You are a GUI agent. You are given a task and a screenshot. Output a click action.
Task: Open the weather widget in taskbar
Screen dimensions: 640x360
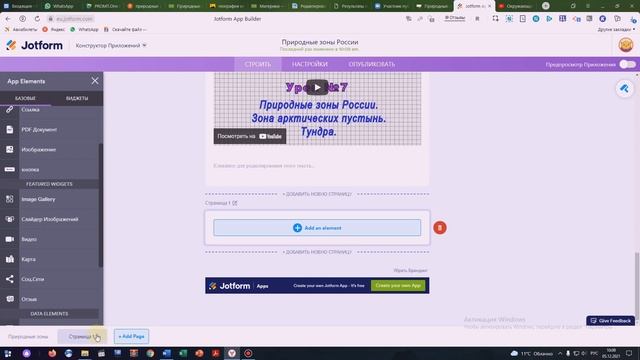pos(532,353)
